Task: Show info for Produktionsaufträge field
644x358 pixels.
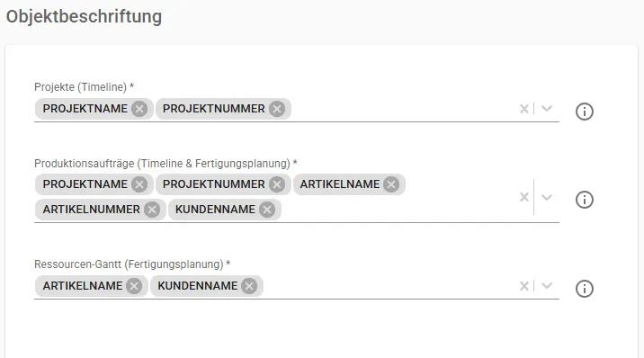Action: tap(584, 200)
